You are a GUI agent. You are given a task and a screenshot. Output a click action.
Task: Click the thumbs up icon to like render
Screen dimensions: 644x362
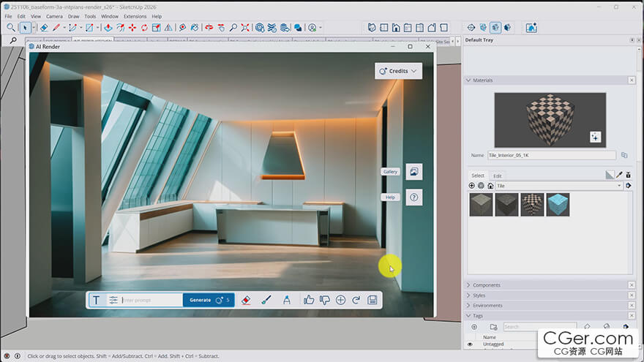(x=309, y=300)
